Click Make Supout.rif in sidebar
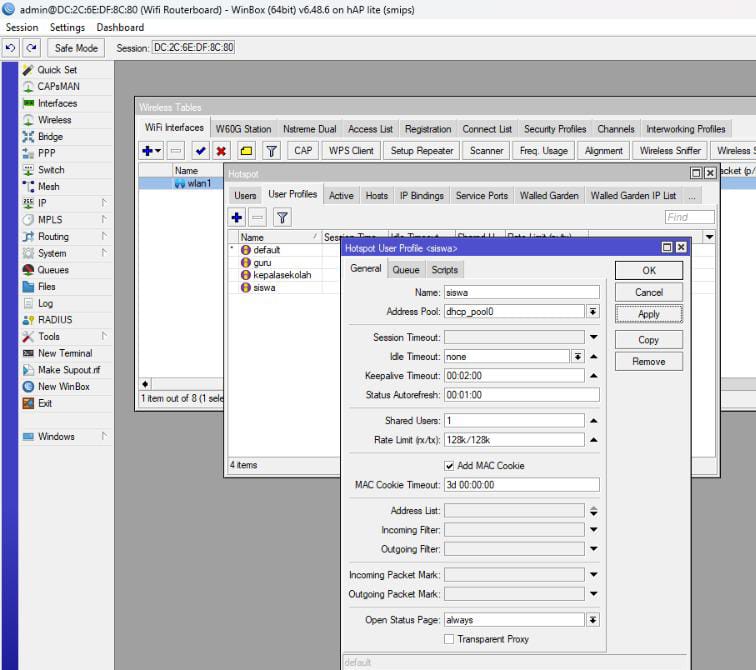 click(x=69, y=370)
